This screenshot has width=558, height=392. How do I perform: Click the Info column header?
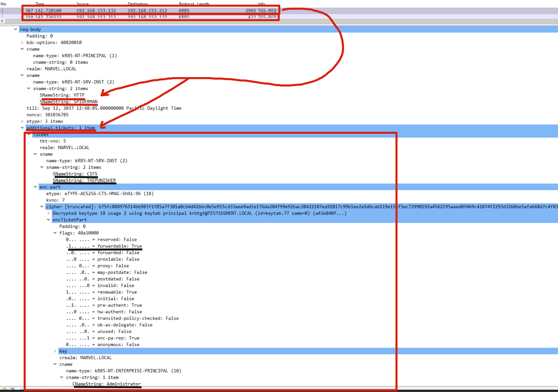262,4
